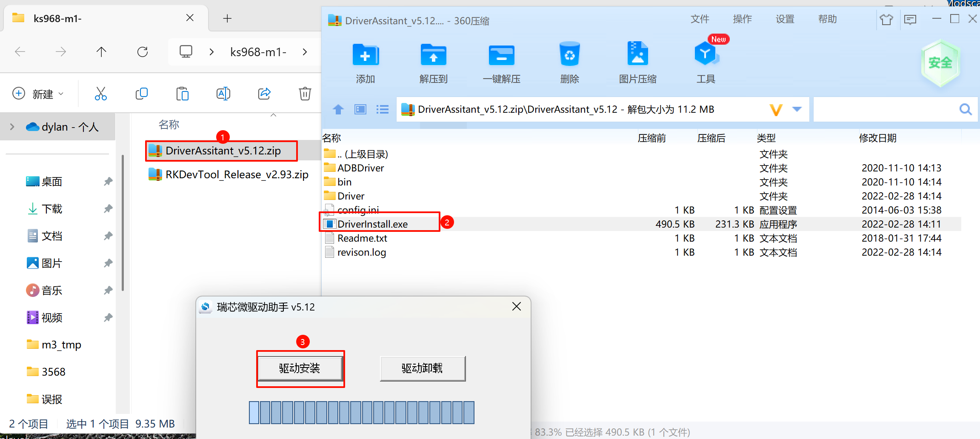The width and height of the screenshot is (980, 439).
Task: Click the Explorer Forward arrow
Action: (x=61, y=52)
